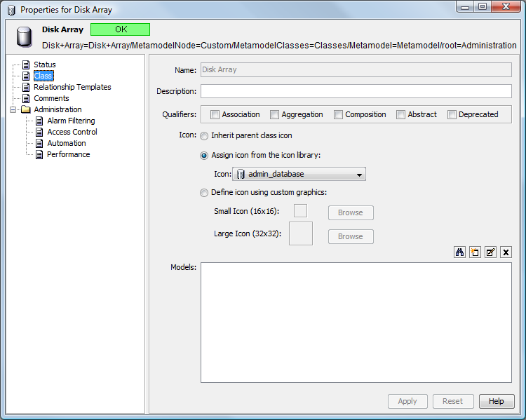Click the delete X icon above Models
526x420 pixels.
(x=506, y=252)
